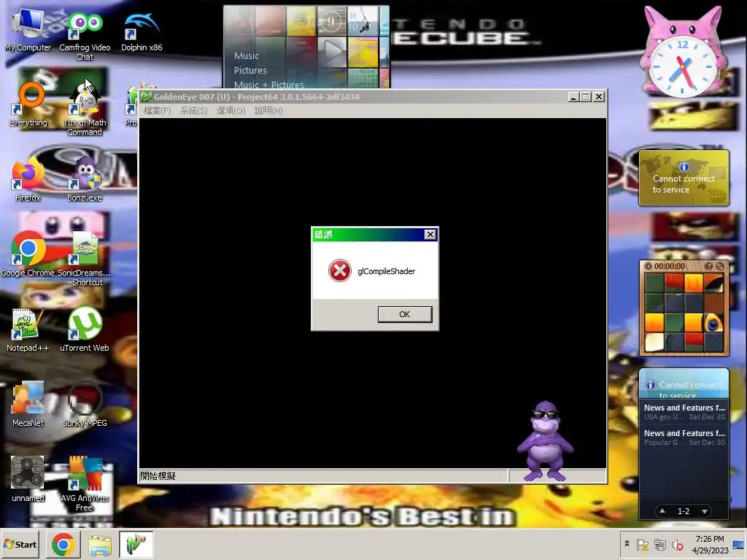
Task: Click Music + Pictures in Media Center gadget
Action: click(x=268, y=85)
